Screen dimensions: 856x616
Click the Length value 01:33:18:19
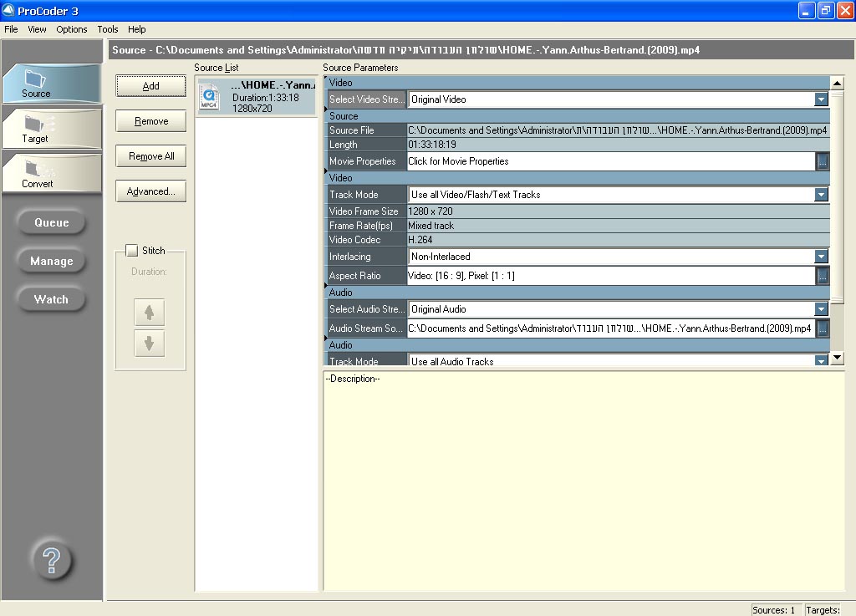(618, 145)
